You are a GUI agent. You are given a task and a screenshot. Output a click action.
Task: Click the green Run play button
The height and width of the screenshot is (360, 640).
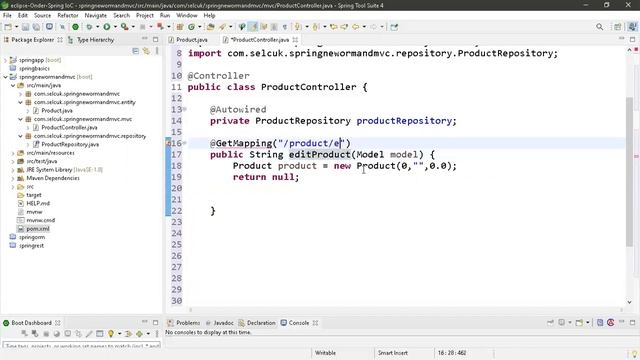coord(107,27)
